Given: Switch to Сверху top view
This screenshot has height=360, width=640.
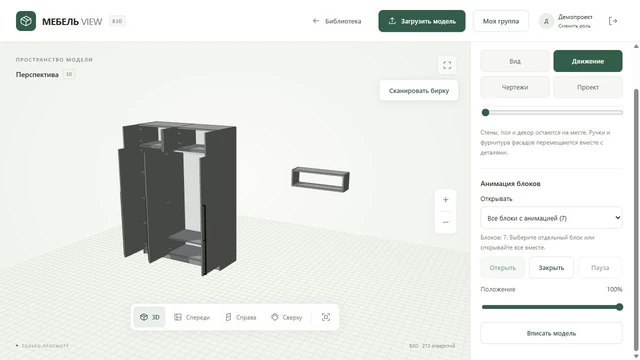Looking at the screenshot, I should (x=287, y=317).
